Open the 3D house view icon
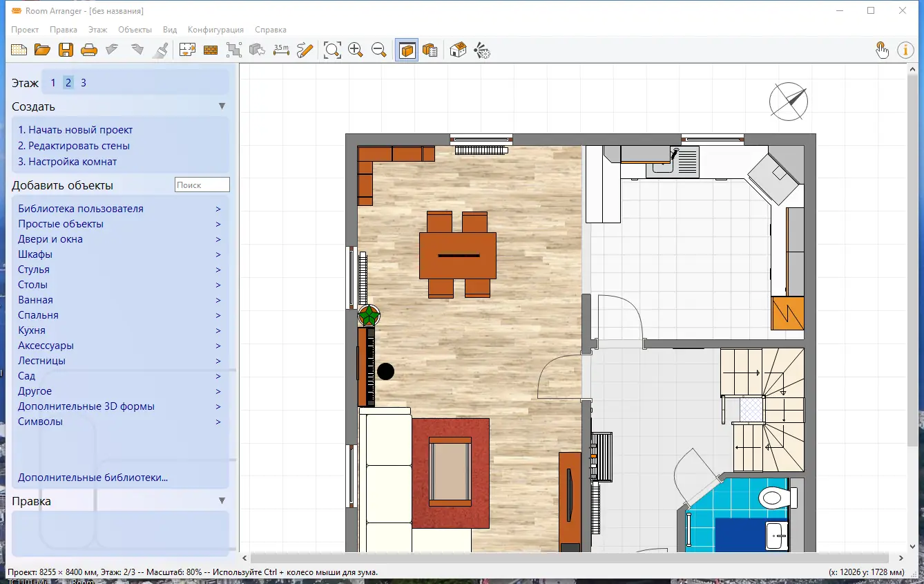924x584 pixels. [x=458, y=50]
